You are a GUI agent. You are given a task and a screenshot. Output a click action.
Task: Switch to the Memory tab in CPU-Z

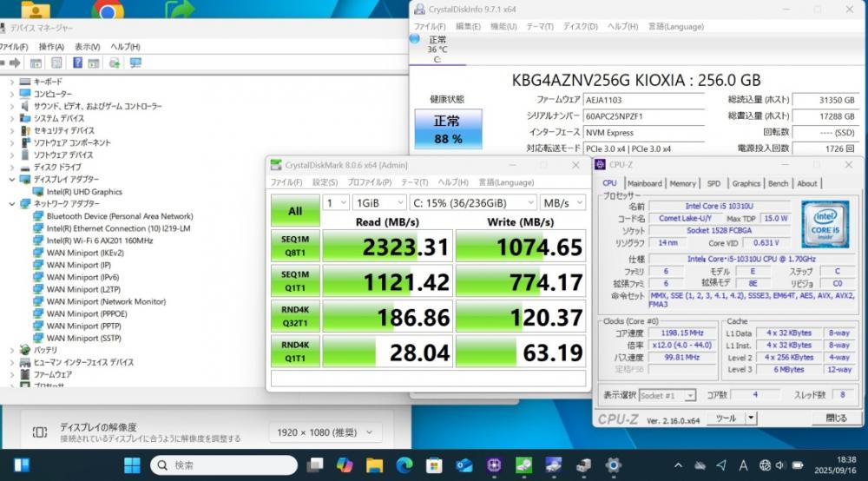682,183
